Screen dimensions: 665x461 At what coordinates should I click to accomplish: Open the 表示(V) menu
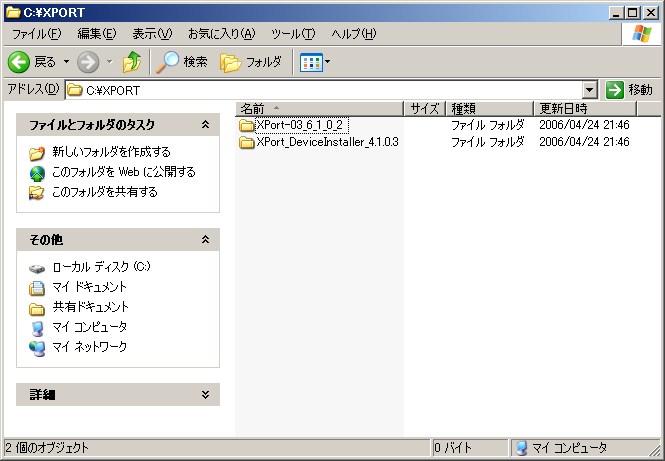[152, 34]
